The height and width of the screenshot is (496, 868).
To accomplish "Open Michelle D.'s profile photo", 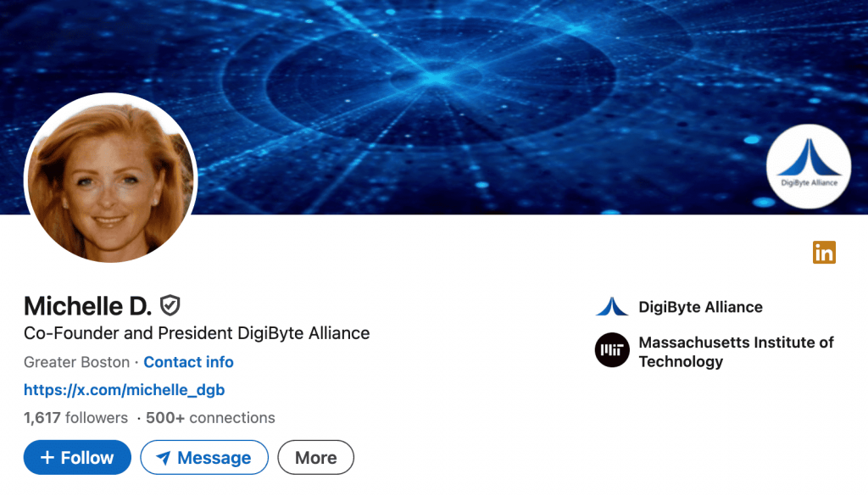I will (111, 178).
